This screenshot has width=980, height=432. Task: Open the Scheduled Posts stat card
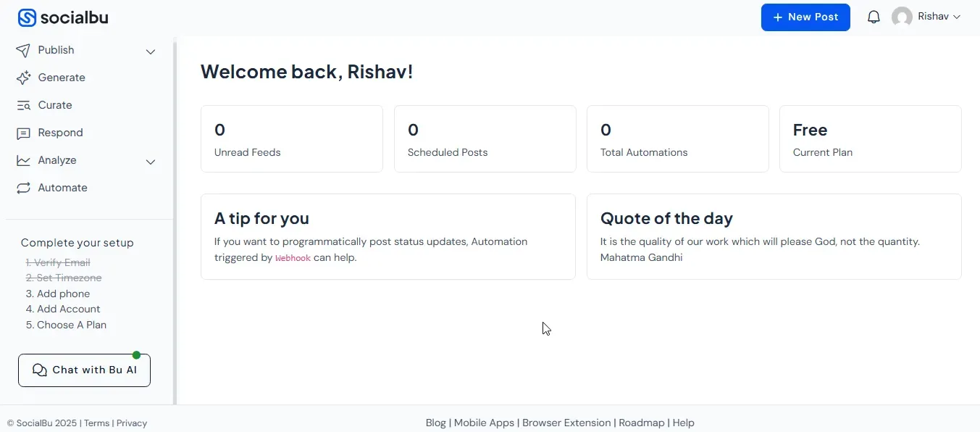click(485, 139)
